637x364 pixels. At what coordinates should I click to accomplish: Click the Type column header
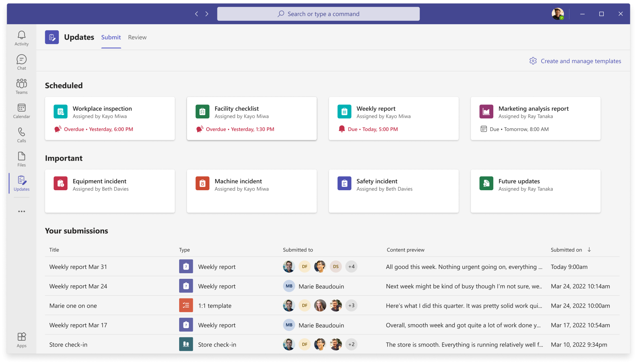point(184,250)
